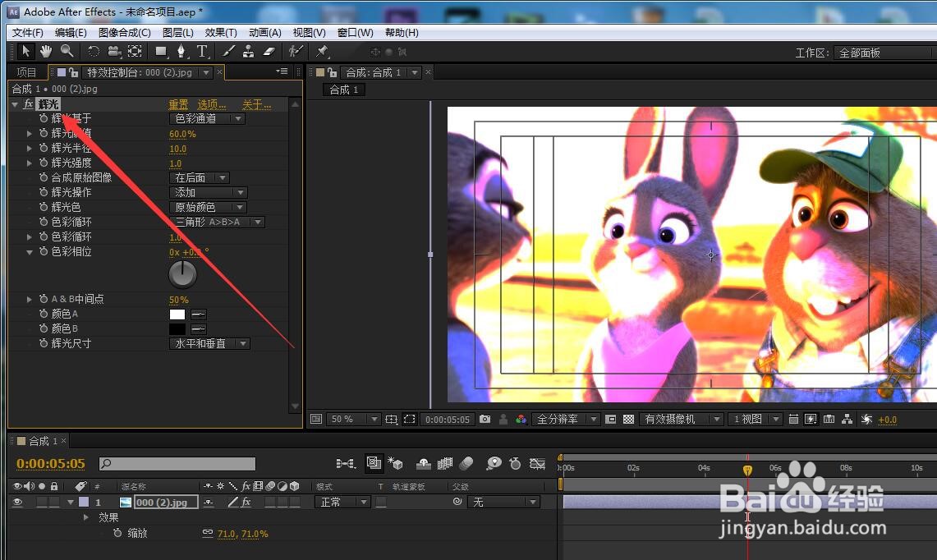Viewport: 937px width, 560px height.
Task: Click 选项... link for glow effect
Action: coord(212,104)
